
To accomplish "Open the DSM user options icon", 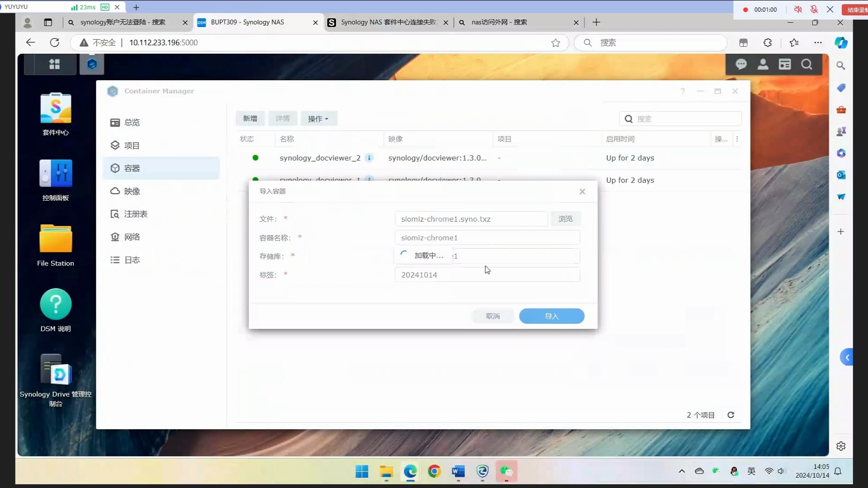I will click(763, 64).
